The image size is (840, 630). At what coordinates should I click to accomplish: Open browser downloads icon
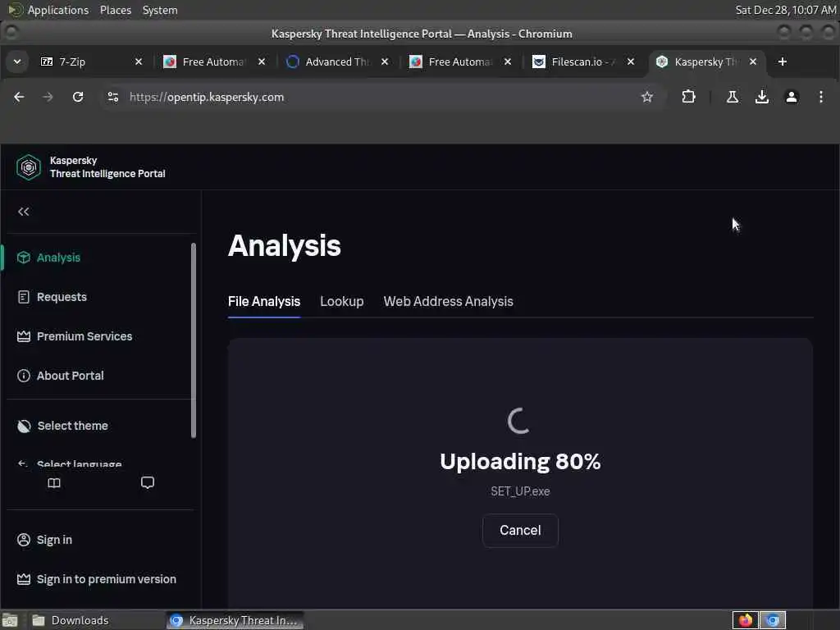click(762, 97)
